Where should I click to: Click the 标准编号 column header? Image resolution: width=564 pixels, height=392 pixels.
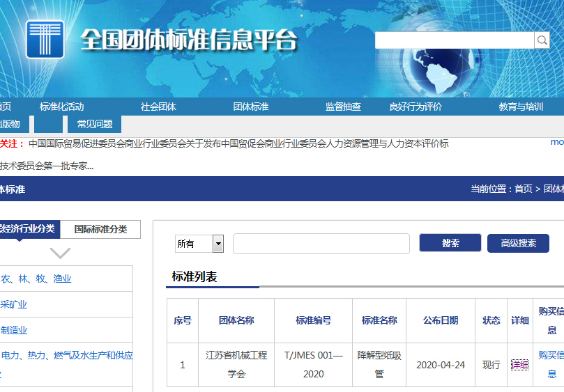point(313,320)
